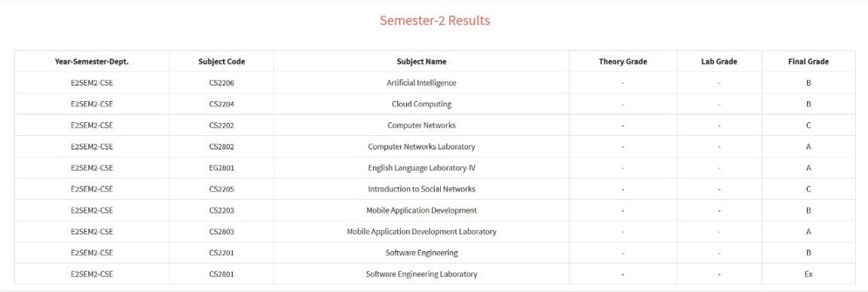The height and width of the screenshot is (292, 868).
Task: Select subject code EG2801
Action: coord(222,168)
